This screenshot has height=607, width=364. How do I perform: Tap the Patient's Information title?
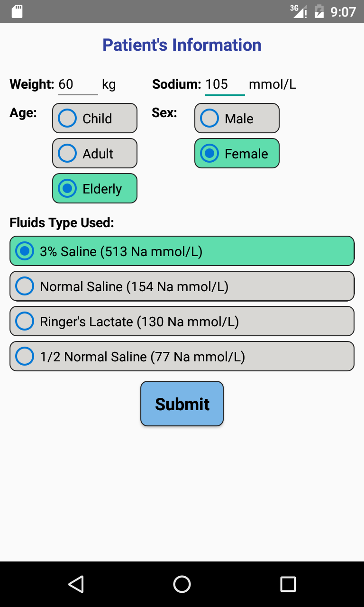(182, 45)
